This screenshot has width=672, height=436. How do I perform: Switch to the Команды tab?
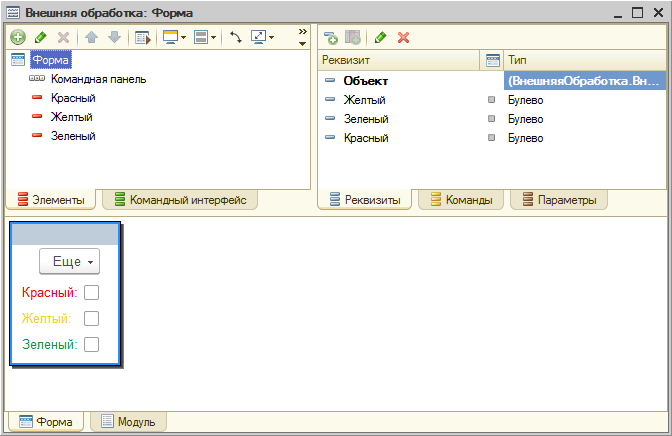pyautogui.click(x=459, y=200)
